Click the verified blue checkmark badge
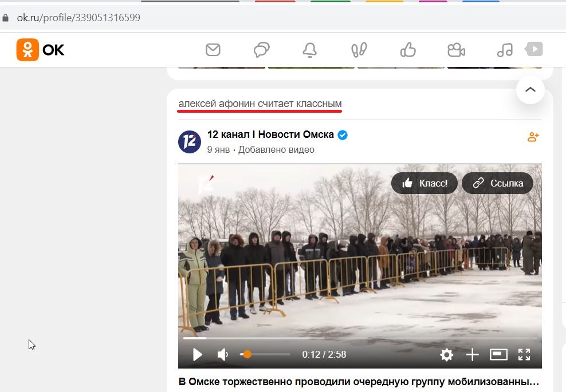Image resolution: width=566 pixels, height=392 pixels. (x=343, y=135)
